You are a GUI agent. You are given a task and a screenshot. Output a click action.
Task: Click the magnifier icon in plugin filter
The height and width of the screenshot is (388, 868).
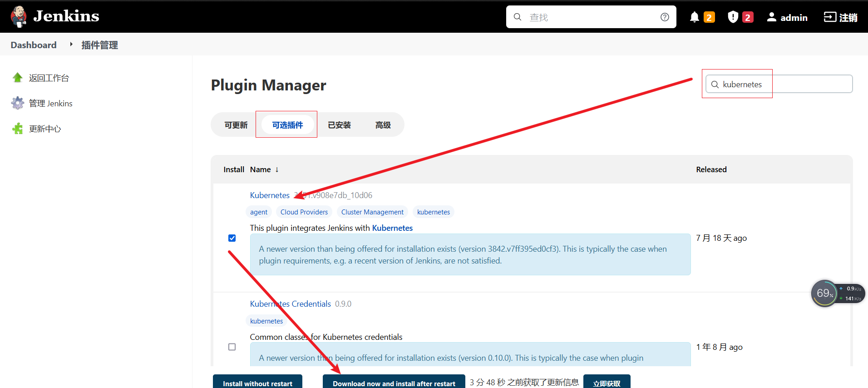pyautogui.click(x=715, y=85)
